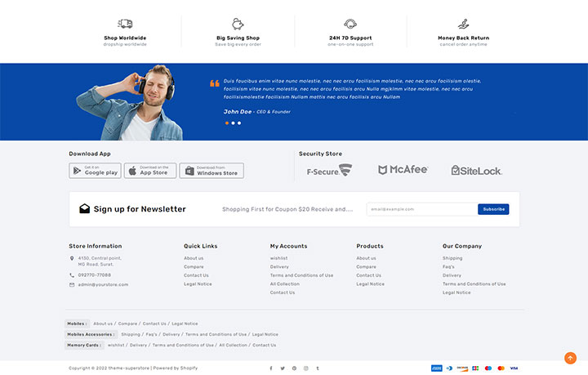
Task: Open Compare in the Mobiles row
Action: coord(127,324)
